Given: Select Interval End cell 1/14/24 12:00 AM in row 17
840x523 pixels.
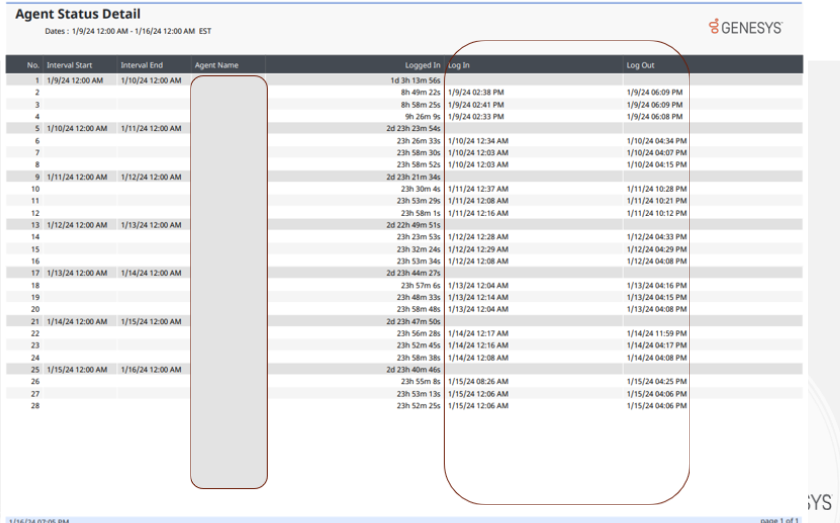Looking at the screenshot, I should tap(151, 273).
